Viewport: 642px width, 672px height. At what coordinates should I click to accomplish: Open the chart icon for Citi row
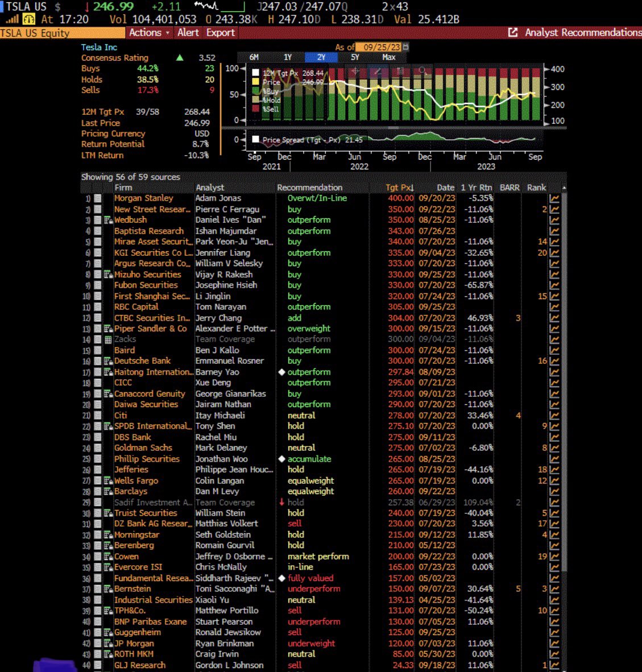554,415
